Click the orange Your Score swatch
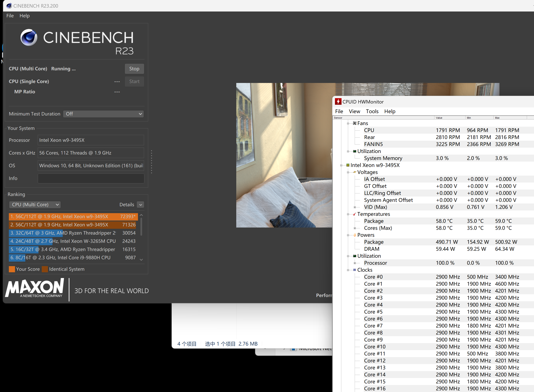The image size is (534, 392). coord(12,269)
